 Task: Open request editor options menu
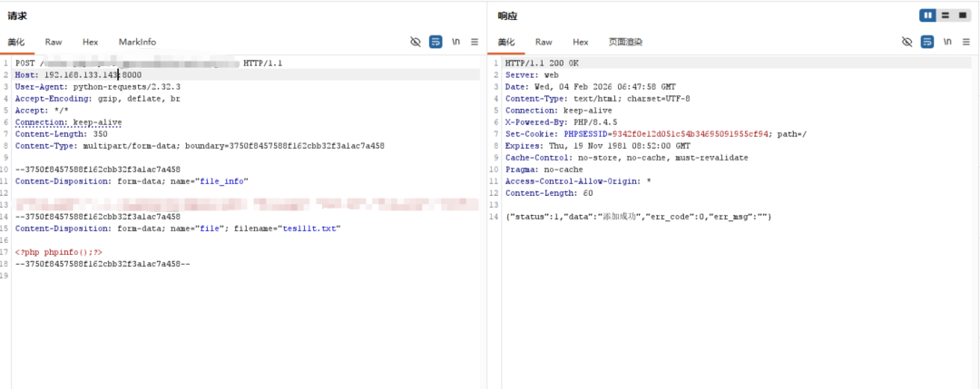[474, 42]
